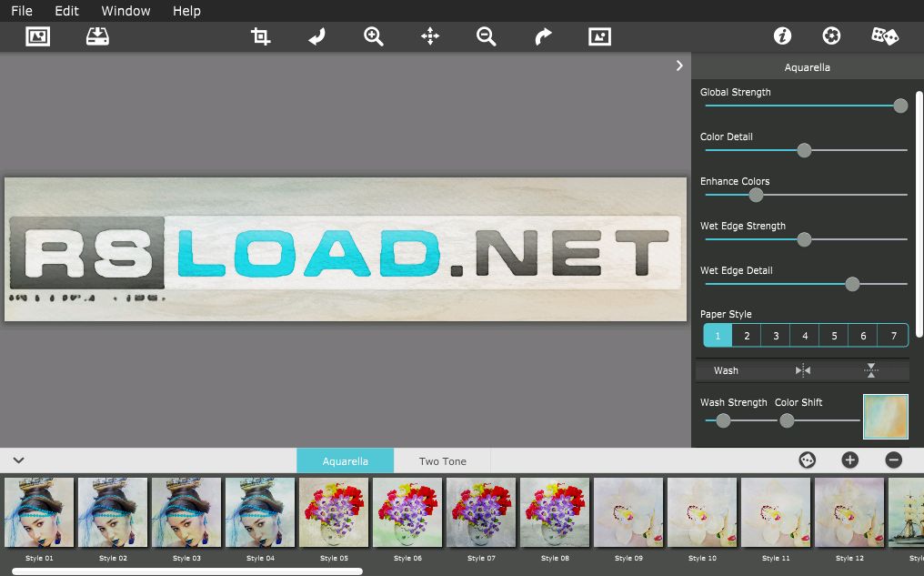Click the wash texture swatch
The height and width of the screenshot is (576, 924).
tap(885, 417)
